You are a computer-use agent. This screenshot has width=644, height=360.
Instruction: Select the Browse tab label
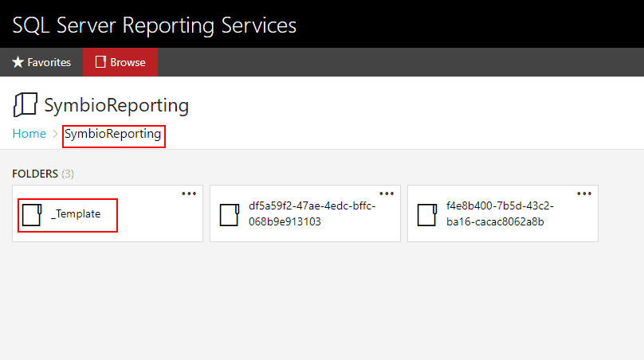coord(128,62)
